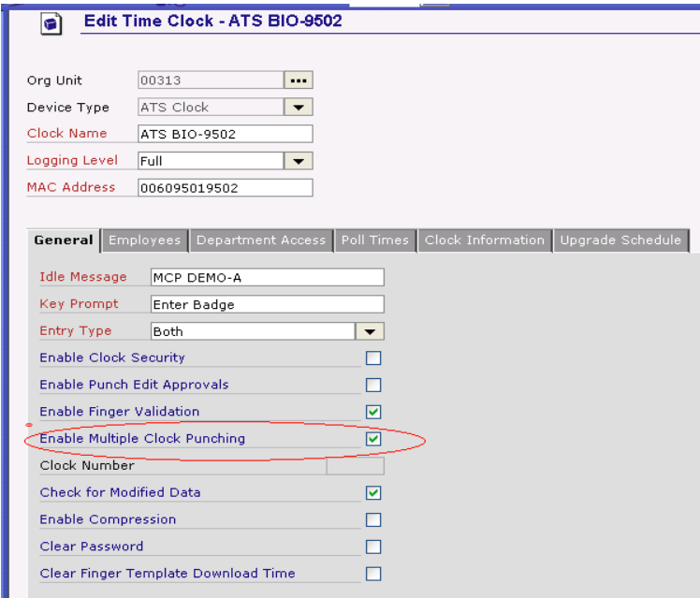The height and width of the screenshot is (598, 700).
Task: Uncheck Enable Finger Validation checkbox
Action: point(373,412)
